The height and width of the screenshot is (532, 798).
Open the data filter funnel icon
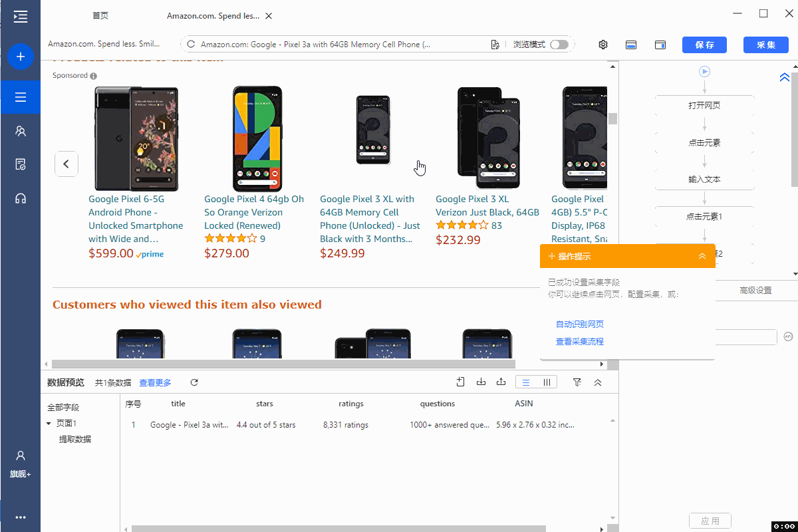577,382
